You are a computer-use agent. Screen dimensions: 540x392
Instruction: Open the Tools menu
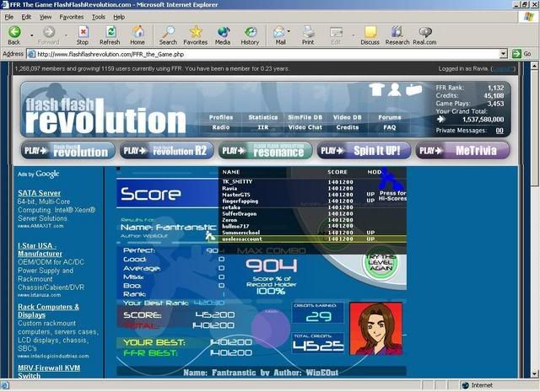(x=99, y=16)
